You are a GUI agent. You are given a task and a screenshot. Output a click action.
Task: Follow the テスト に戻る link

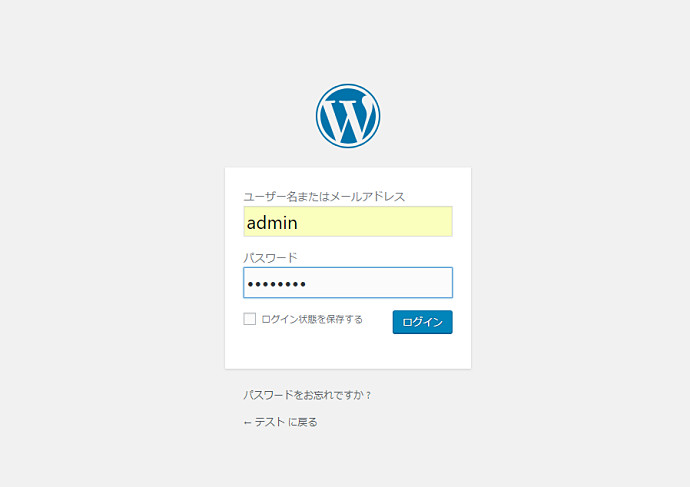(x=285, y=422)
